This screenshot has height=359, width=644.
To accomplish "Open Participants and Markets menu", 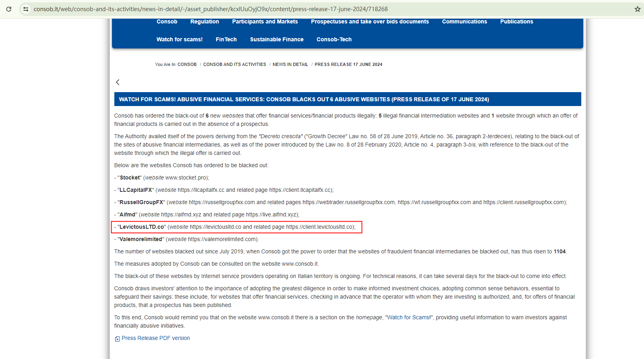I will pyautogui.click(x=265, y=21).
